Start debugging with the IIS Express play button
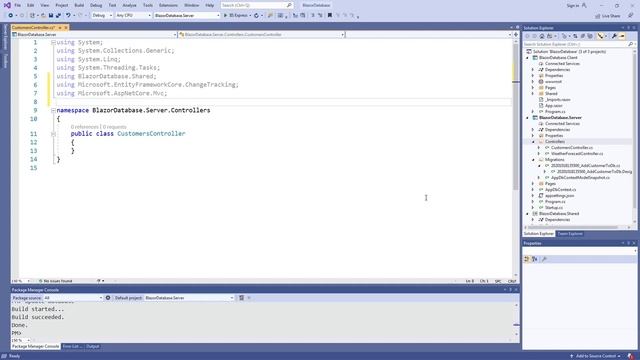Viewport: 640px width, 360px height. point(225,16)
